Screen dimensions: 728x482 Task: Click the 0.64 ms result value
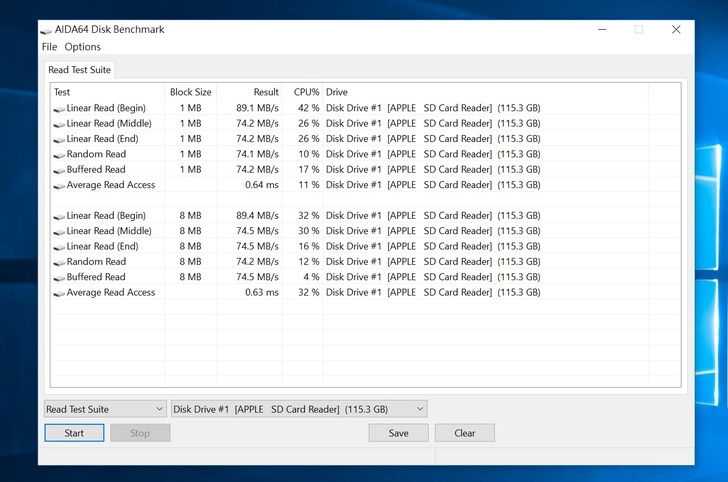[262, 185]
